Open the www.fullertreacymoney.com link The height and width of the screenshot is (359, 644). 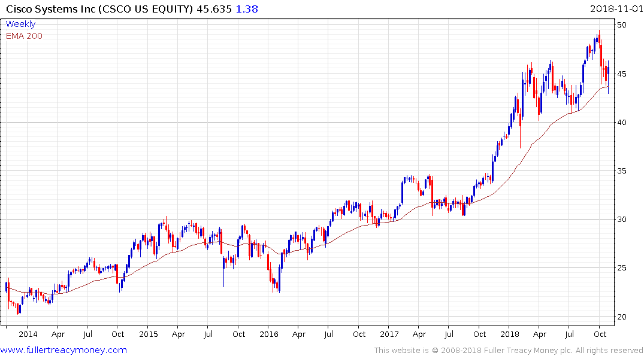click(x=64, y=351)
